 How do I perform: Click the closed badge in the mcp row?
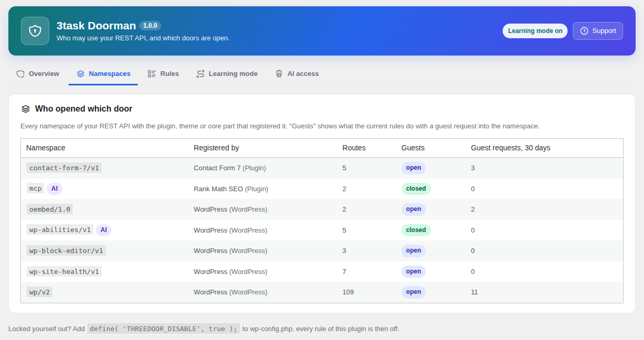416,189
